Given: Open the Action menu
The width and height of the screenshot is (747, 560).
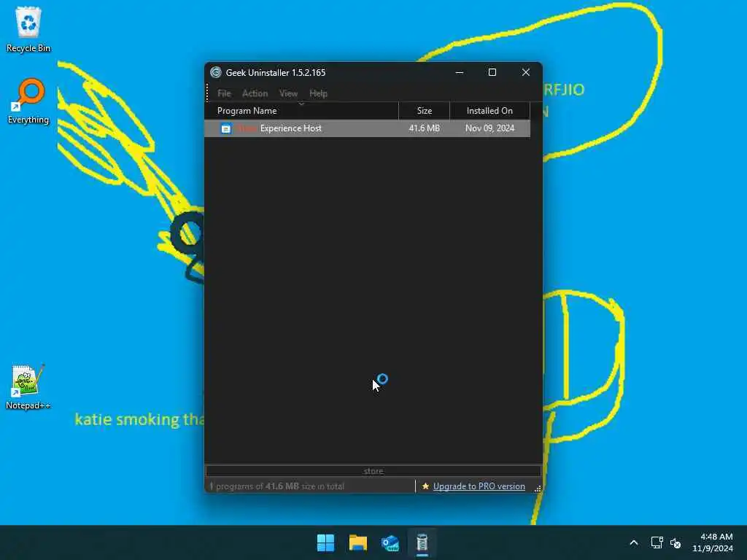Looking at the screenshot, I should pyautogui.click(x=255, y=93).
